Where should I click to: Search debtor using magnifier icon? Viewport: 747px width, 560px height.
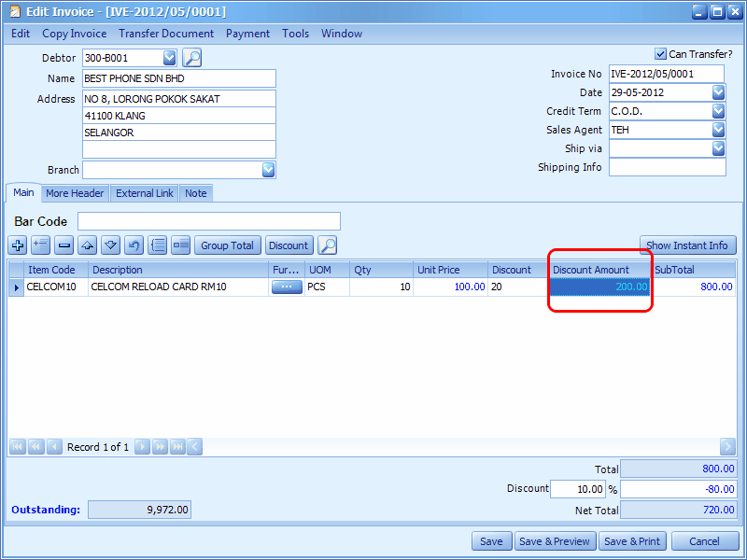pyautogui.click(x=192, y=58)
